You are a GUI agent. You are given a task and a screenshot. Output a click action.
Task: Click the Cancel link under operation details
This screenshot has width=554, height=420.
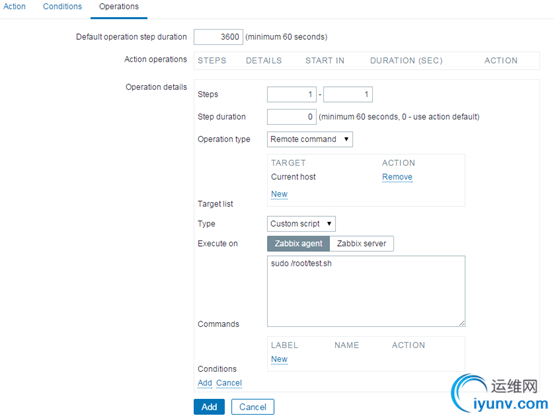tap(229, 383)
